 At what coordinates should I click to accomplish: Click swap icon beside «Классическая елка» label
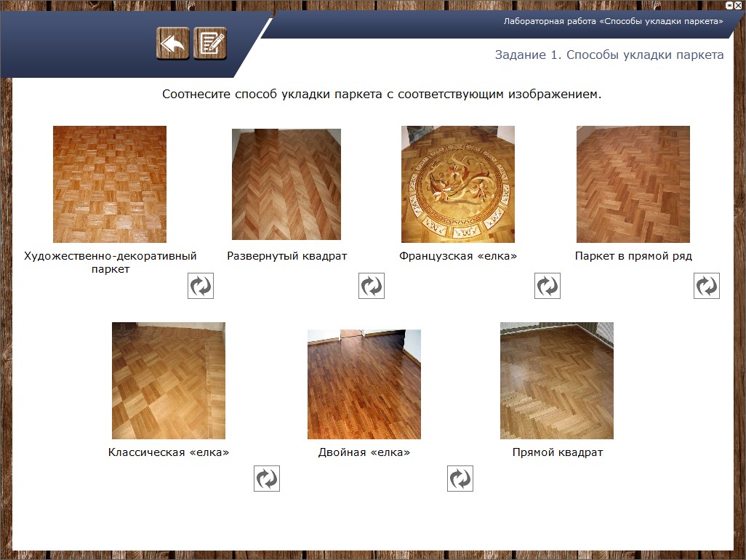(267, 479)
